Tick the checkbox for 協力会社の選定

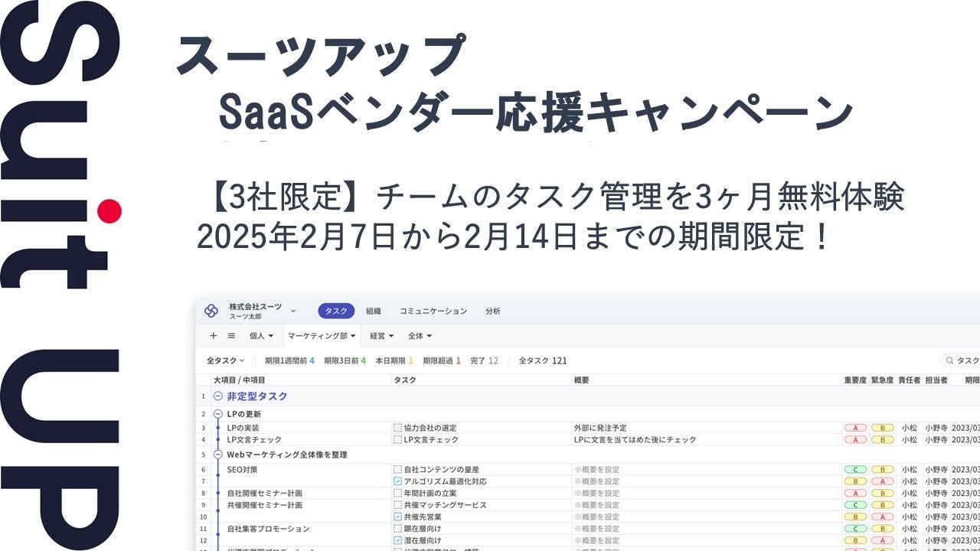pos(397,428)
